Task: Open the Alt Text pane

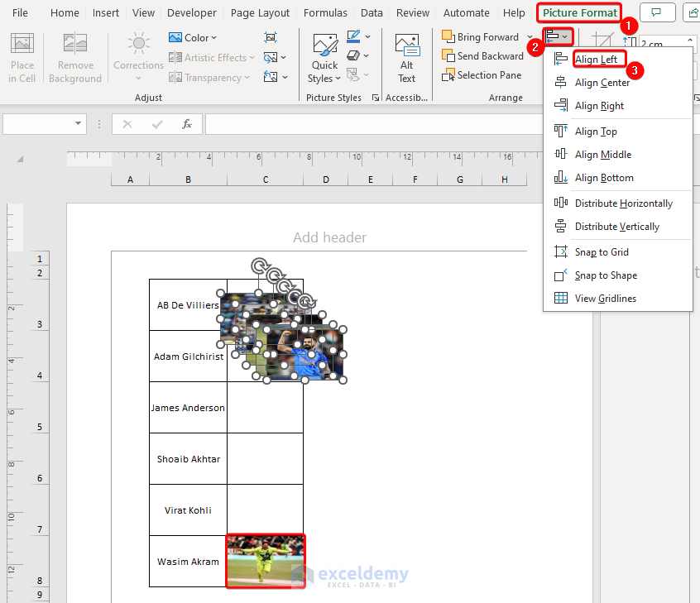Action: 407,58
